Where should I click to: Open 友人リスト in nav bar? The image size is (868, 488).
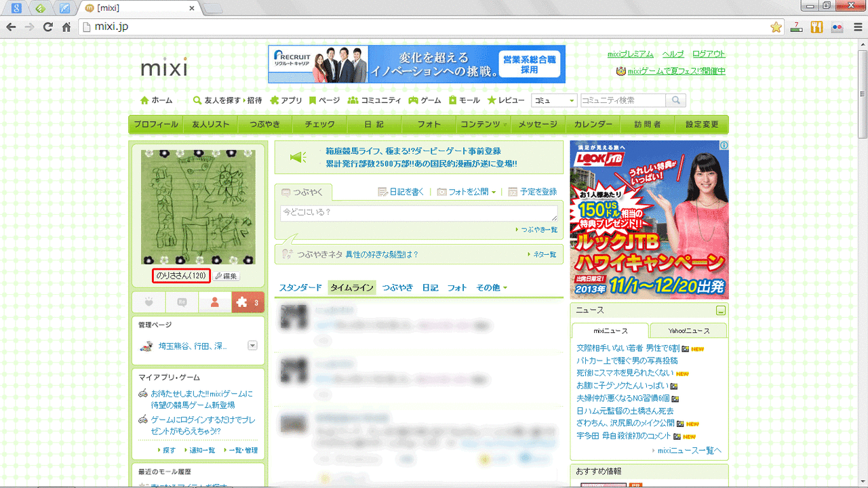[x=210, y=125]
